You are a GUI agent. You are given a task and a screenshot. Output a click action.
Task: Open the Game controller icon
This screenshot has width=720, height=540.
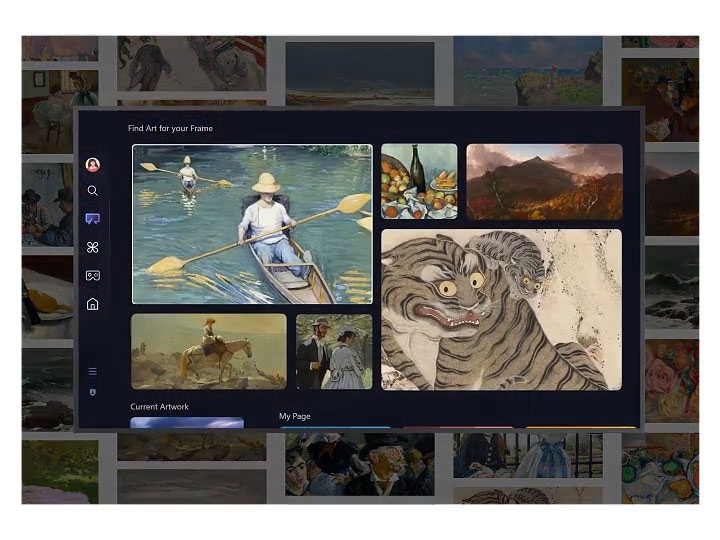click(93, 276)
